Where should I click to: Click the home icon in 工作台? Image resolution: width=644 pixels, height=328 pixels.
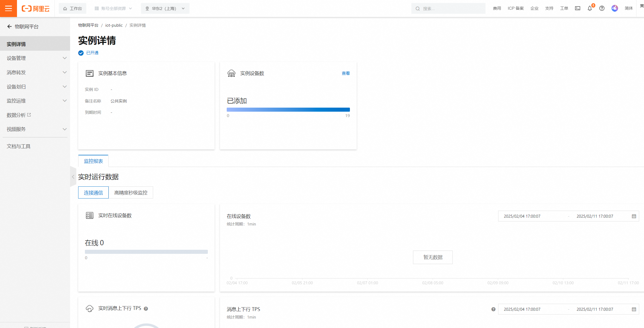[65, 9]
